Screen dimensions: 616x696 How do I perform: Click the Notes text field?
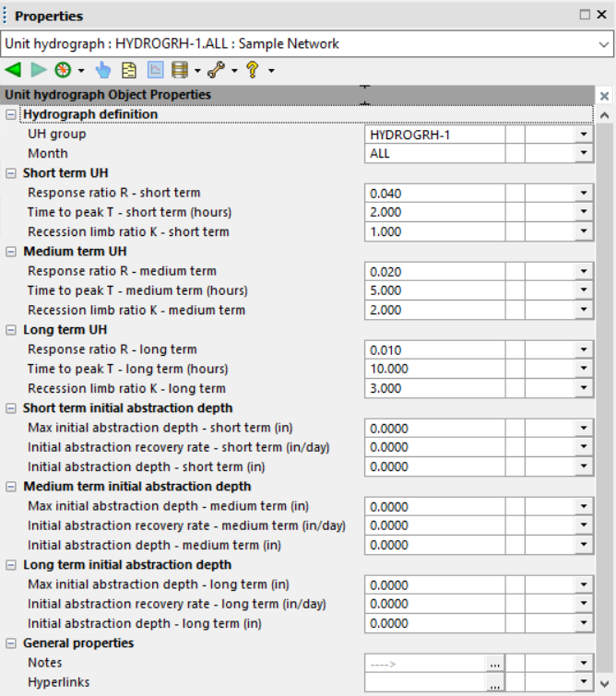pos(425,664)
